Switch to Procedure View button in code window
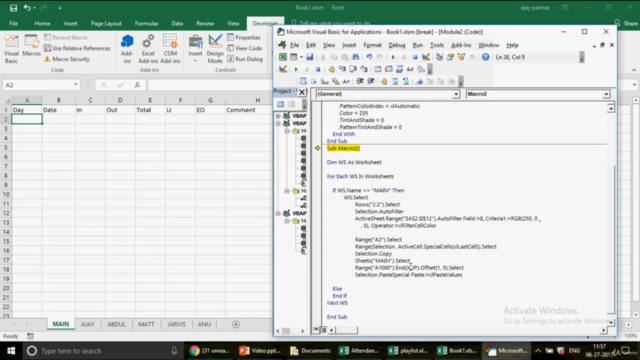The height and width of the screenshot is (360, 640). point(316,330)
